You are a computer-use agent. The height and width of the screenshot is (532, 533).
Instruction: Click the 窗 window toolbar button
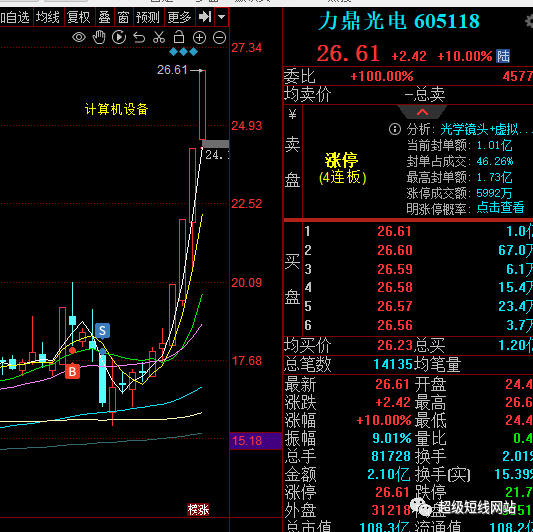[x=123, y=17]
